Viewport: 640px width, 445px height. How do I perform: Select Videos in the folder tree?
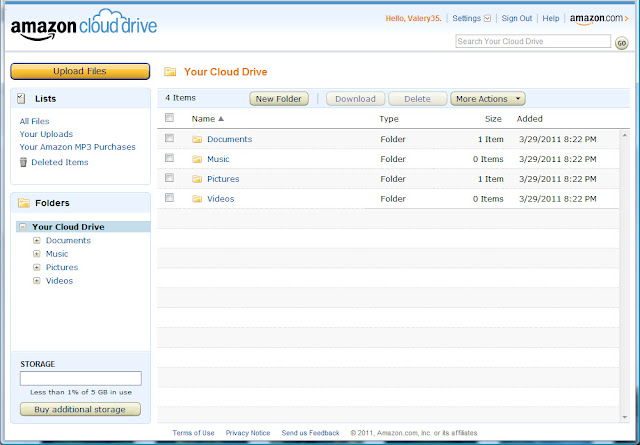click(59, 281)
